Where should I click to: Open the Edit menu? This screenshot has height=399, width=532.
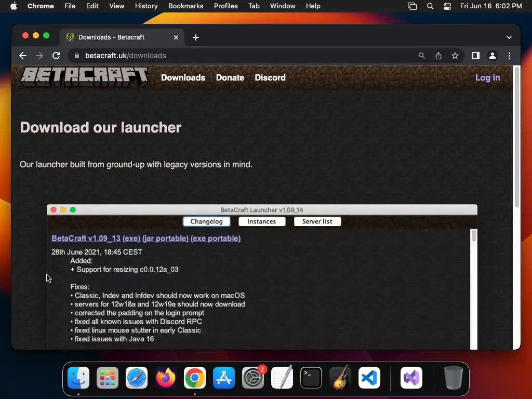[x=92, y=6]
